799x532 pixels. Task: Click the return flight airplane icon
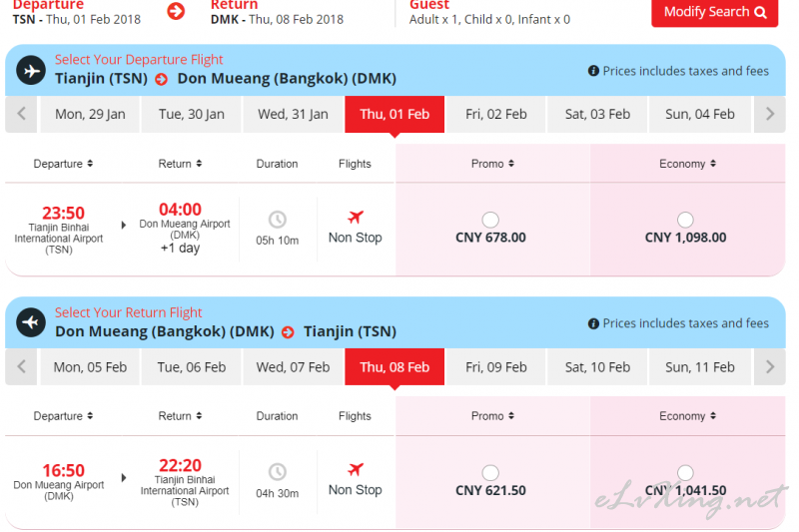click(31, 322)
